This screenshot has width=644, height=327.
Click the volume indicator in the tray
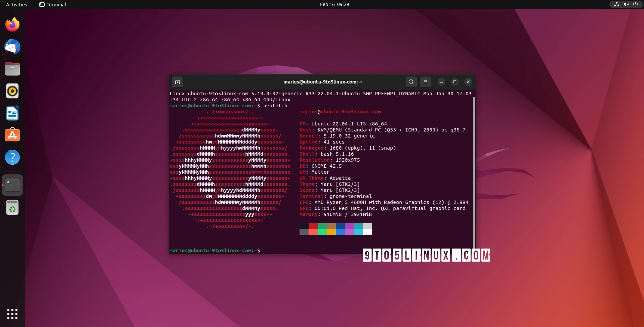point(626,4)
